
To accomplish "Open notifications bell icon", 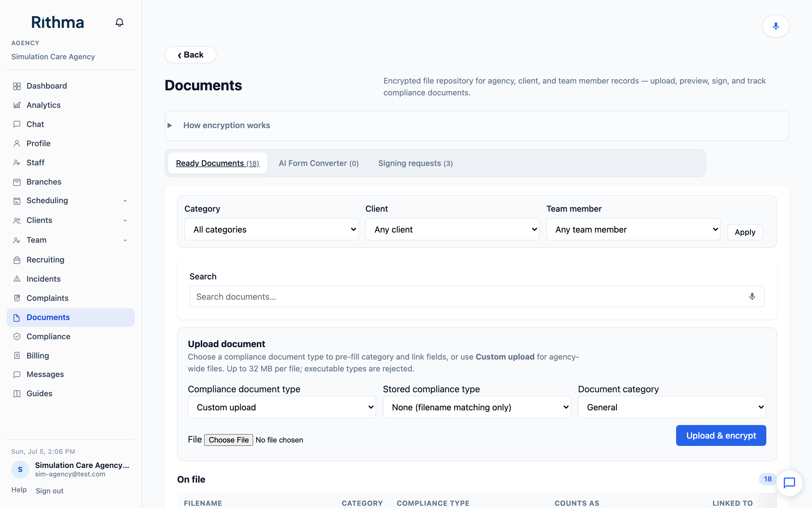I will click(120, 23).
